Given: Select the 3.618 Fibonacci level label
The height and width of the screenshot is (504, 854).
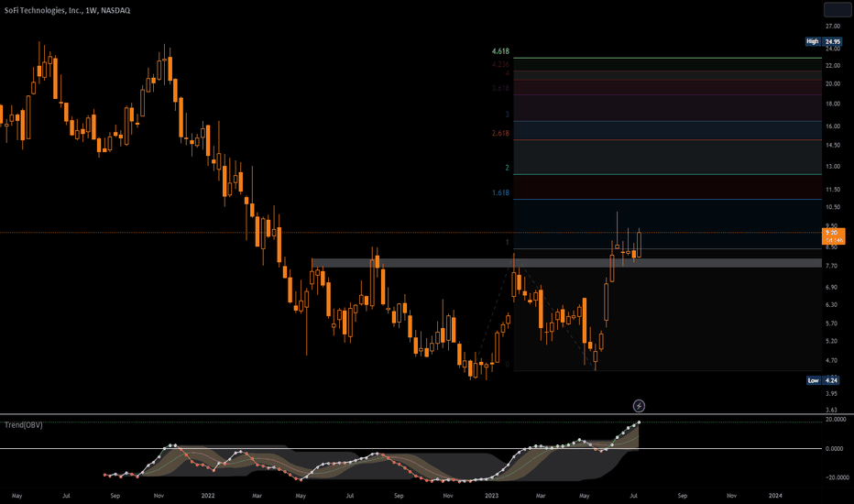Looking at the screenshot, I should click(x=500, y=88).
